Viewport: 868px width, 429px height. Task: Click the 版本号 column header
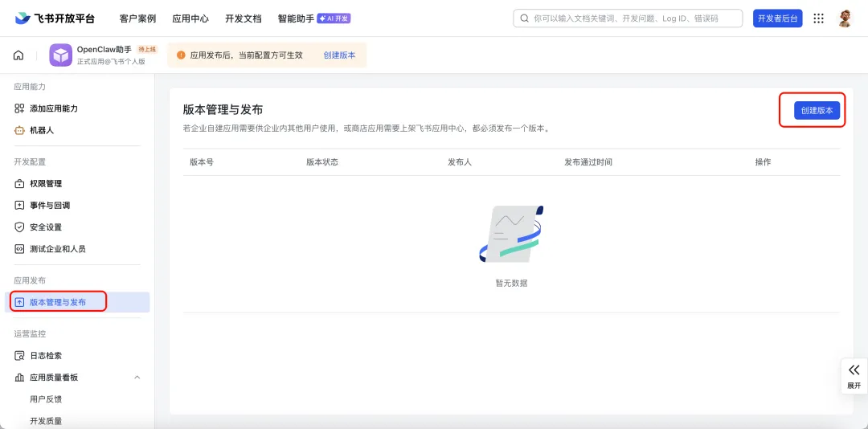202,162
